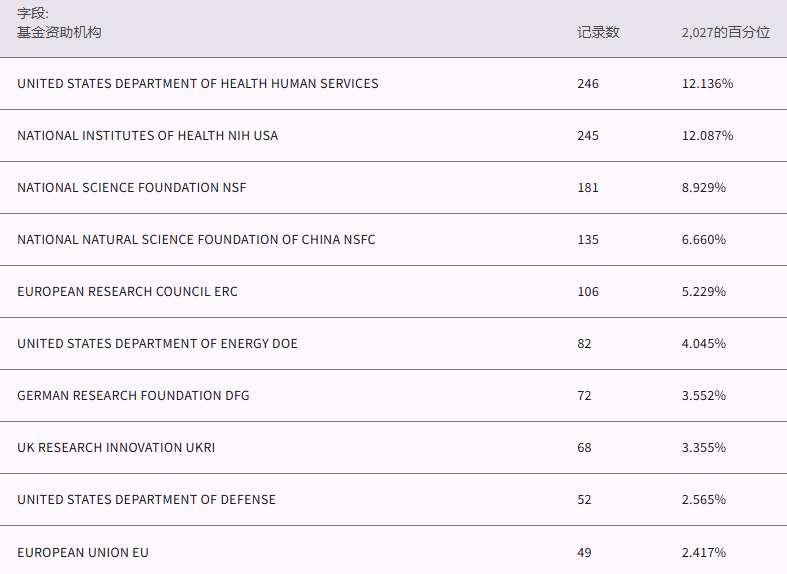Click German Research Foundation DFG
Image resolution: width=787 pixels, height=574 pixels.
[x=133, y=396]
